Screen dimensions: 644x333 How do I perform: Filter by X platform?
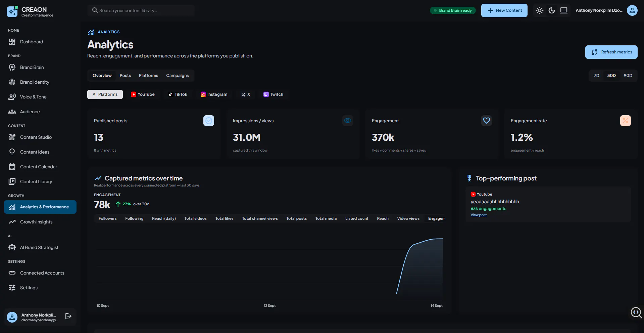246,94
